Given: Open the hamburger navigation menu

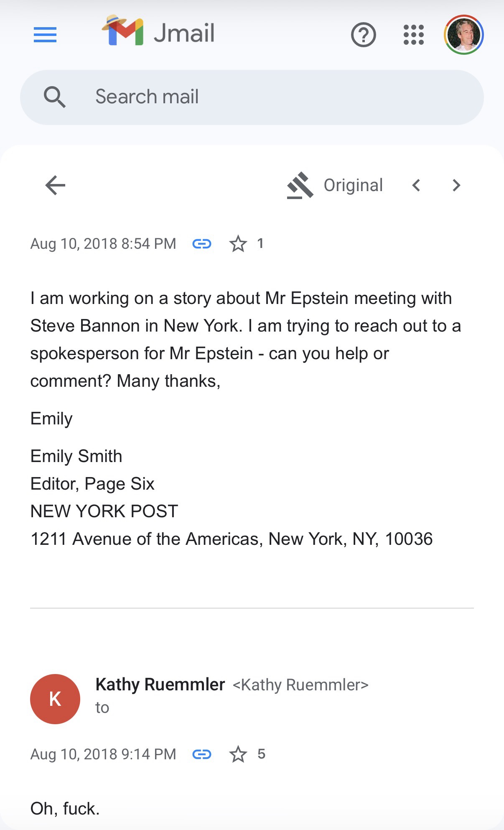Looking at the screenshot, I should click(x=45, y=35).
